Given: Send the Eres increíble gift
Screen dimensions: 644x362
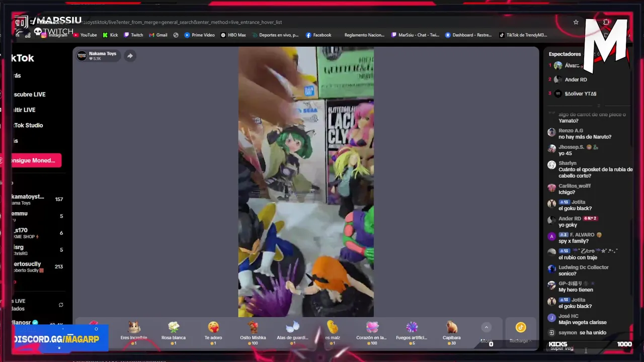Looking at the screenshot, I should [134, 333].
